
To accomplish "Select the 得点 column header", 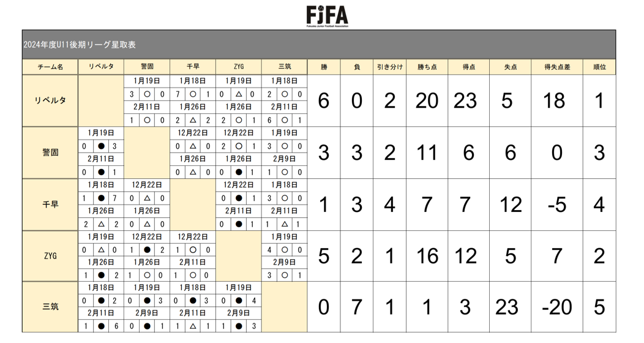I will [468, 67].
